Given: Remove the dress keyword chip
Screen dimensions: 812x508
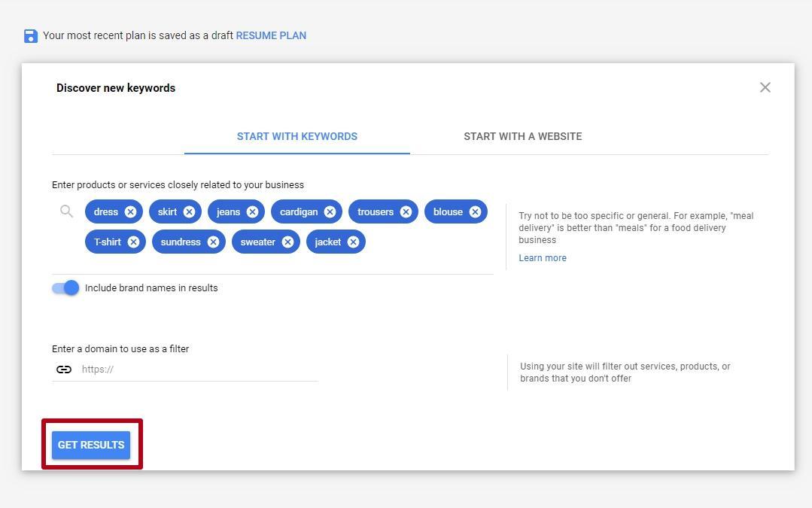Looking at the screenshot, I should coord(130,211).
